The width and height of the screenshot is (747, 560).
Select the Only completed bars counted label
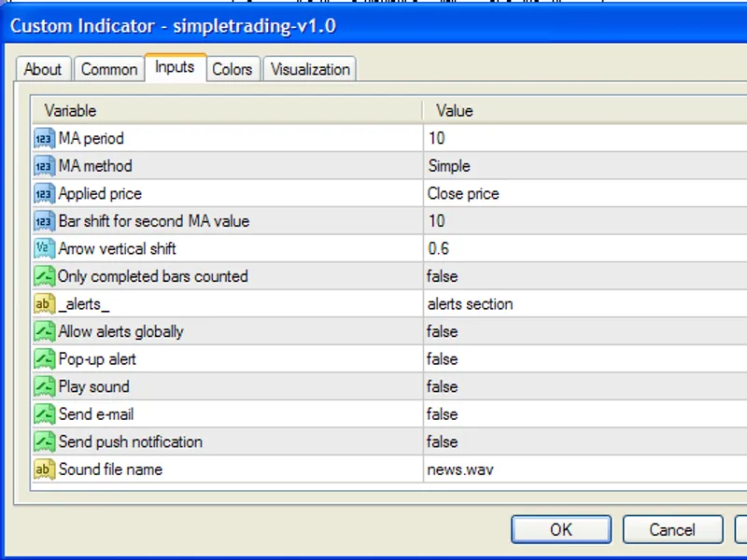click(153, 276)
